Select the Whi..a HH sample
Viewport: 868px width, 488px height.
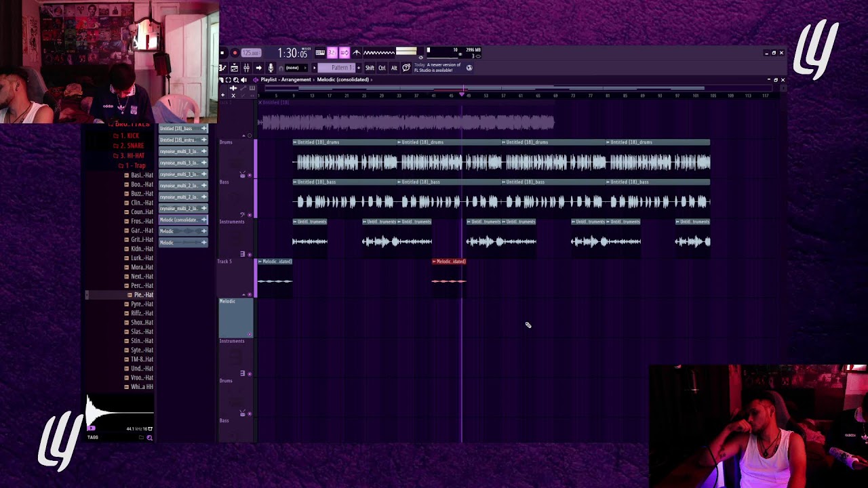139,387
